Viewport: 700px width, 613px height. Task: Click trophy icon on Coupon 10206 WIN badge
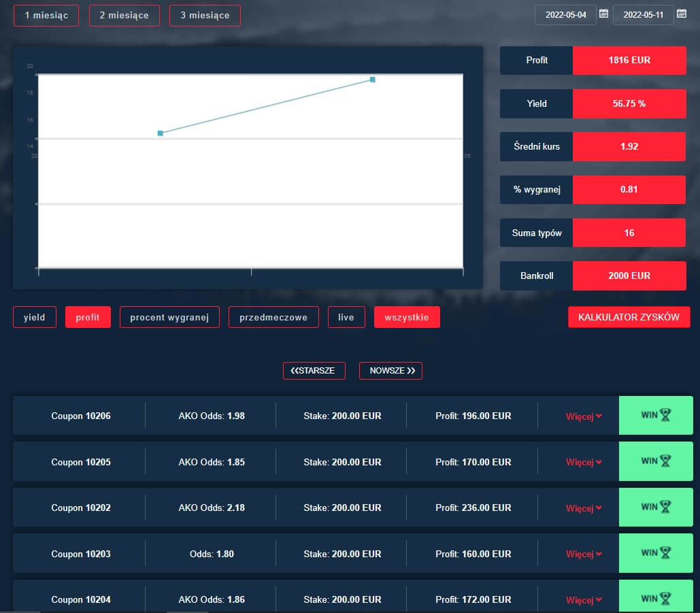click(665, 415)
